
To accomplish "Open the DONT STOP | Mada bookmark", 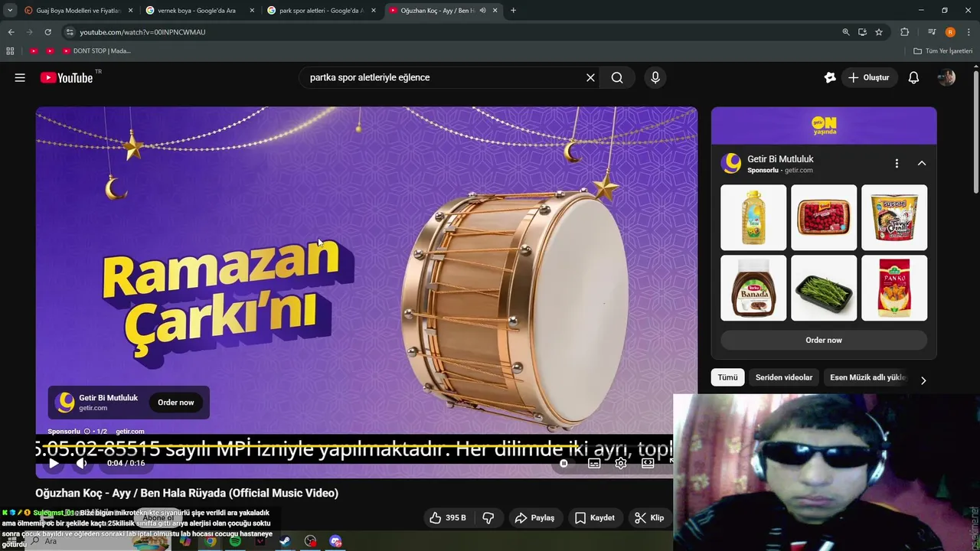I will 96,51.
